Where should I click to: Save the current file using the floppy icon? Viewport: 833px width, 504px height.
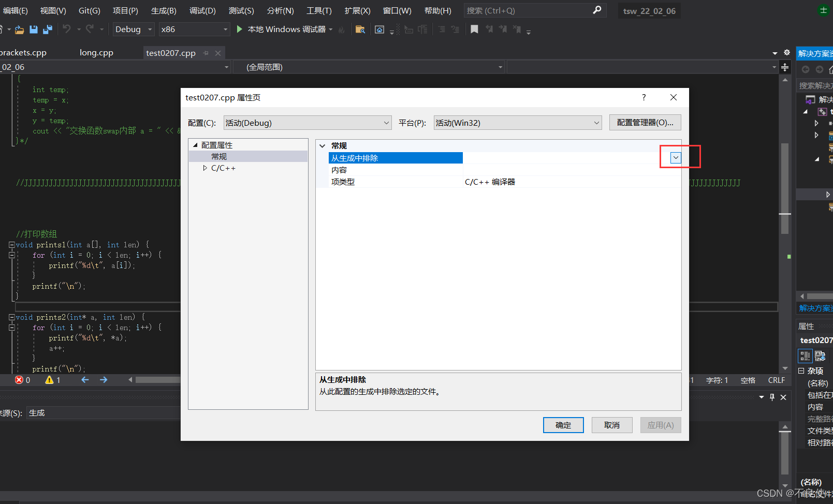click(x=34, y=29)
